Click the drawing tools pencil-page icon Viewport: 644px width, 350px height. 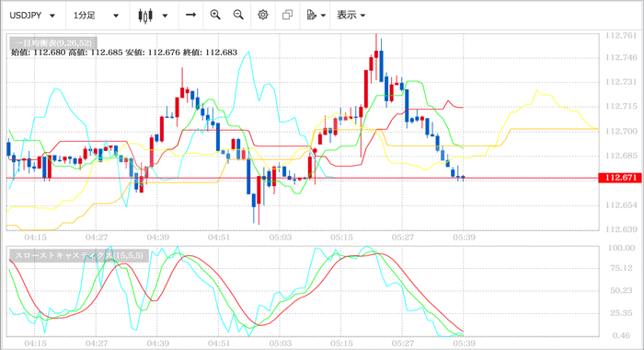pyautogui.click(x=312, y=16)
